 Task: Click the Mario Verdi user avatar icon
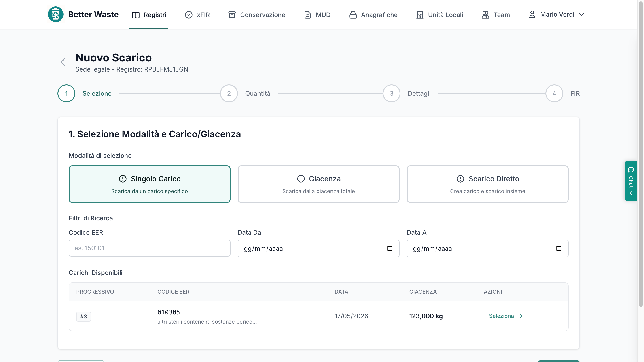532,15
